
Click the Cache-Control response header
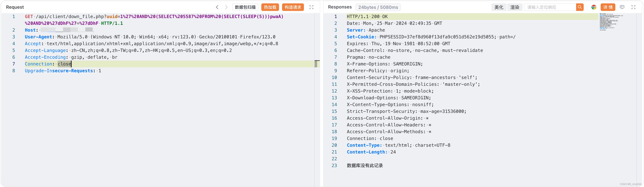[415, 50]
